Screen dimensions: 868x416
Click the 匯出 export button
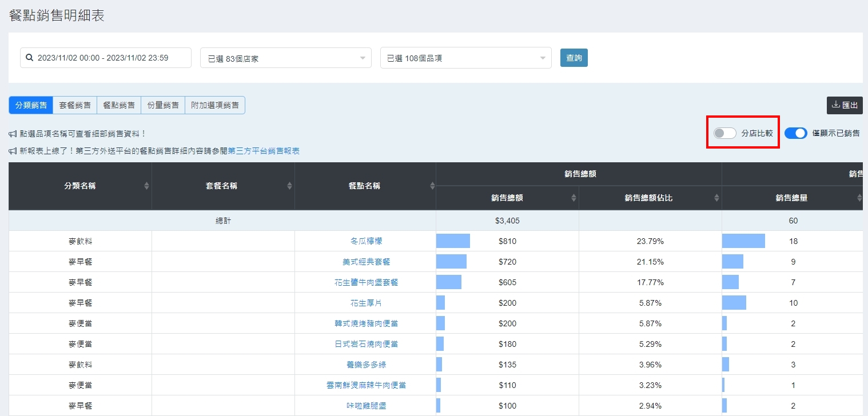click(x=845, y=105)
